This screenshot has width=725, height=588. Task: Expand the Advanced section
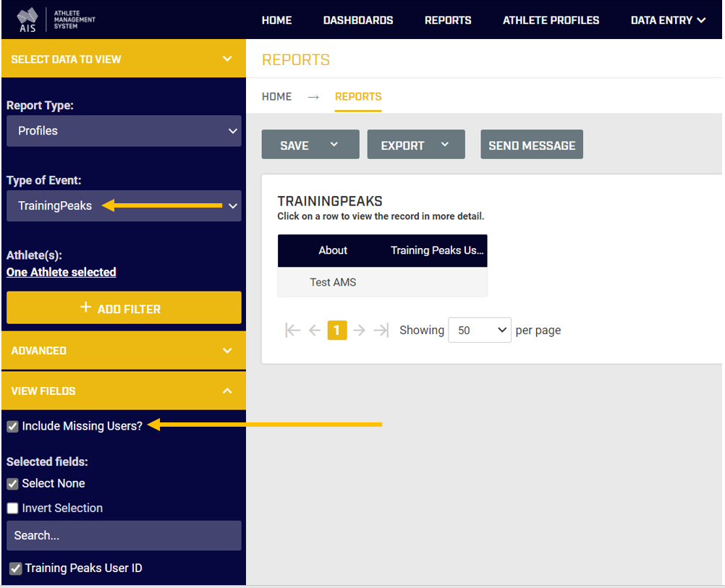[x=124, y=350]
